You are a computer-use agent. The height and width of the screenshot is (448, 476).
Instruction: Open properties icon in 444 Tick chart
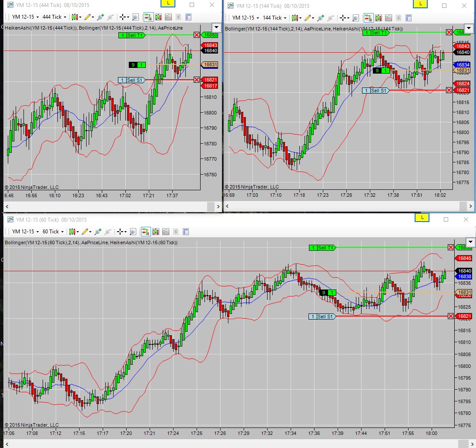[188, 17]
